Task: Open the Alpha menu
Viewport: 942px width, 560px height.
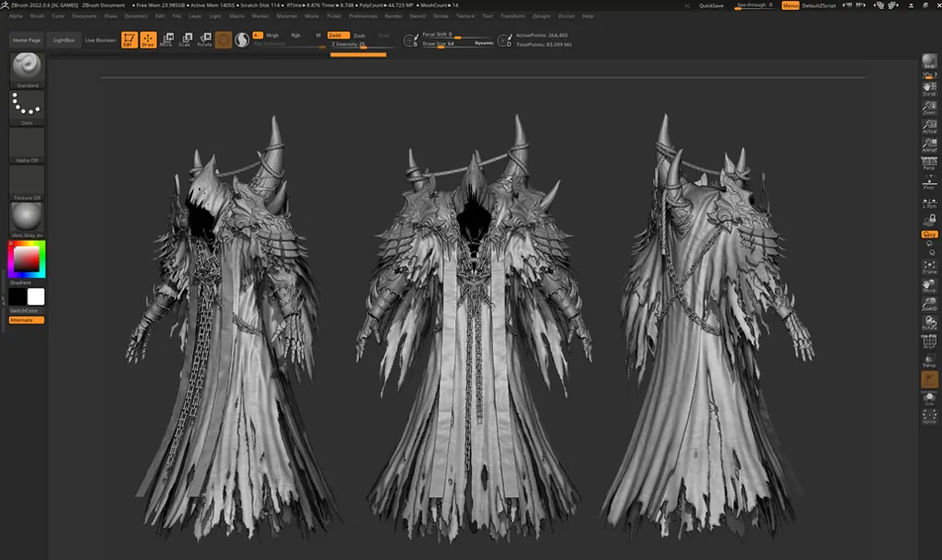Action: pyautogui.click(x=17, y=17)
